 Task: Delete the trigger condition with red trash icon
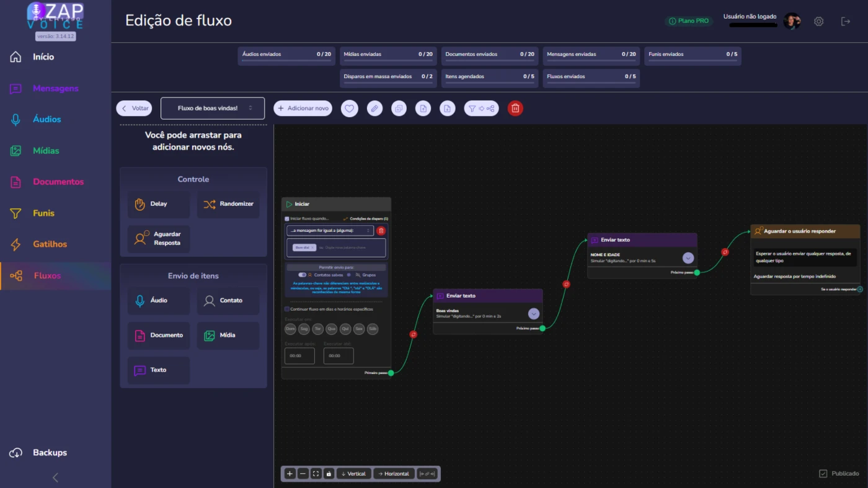pyautogui.click(x=381, y=231)
